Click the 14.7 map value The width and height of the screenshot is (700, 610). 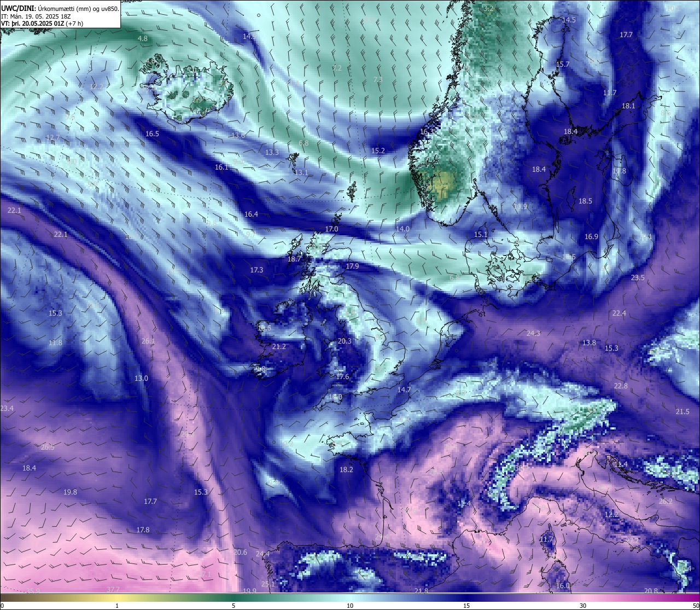(x=404, y=390)
